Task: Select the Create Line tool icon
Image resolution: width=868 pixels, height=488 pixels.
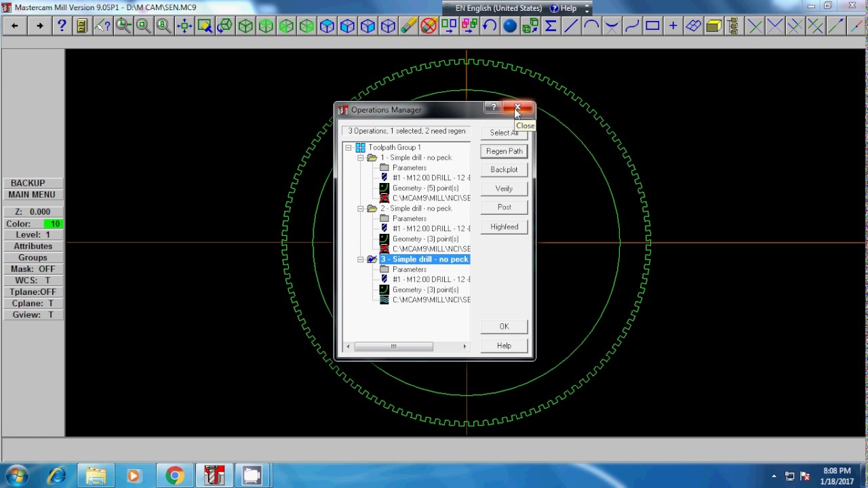Action: pos(571,26)
